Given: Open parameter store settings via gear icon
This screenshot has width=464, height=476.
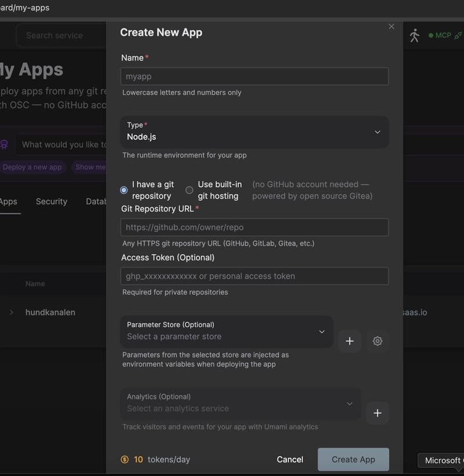Looking at the screenshot, I should [x=378, y=341].
